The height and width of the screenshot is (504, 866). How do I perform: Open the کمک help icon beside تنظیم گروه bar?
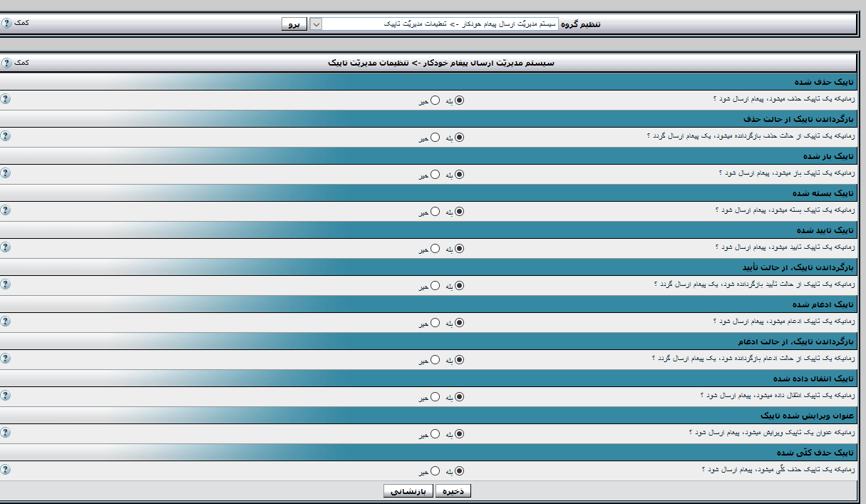coord(6,23)
